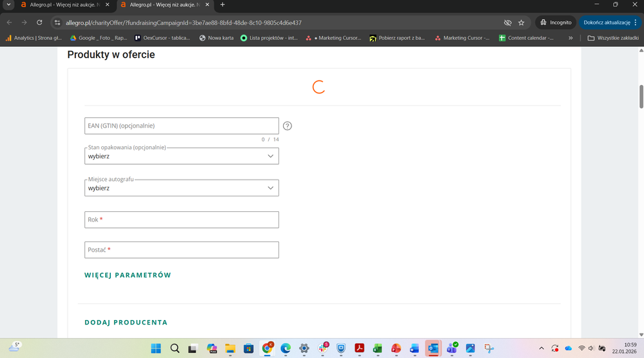This screenshot has height=358, width=644.
Task: Open Microsoft Edge from the taskbar
Action: pyautogui.click(x=286, y=348)
